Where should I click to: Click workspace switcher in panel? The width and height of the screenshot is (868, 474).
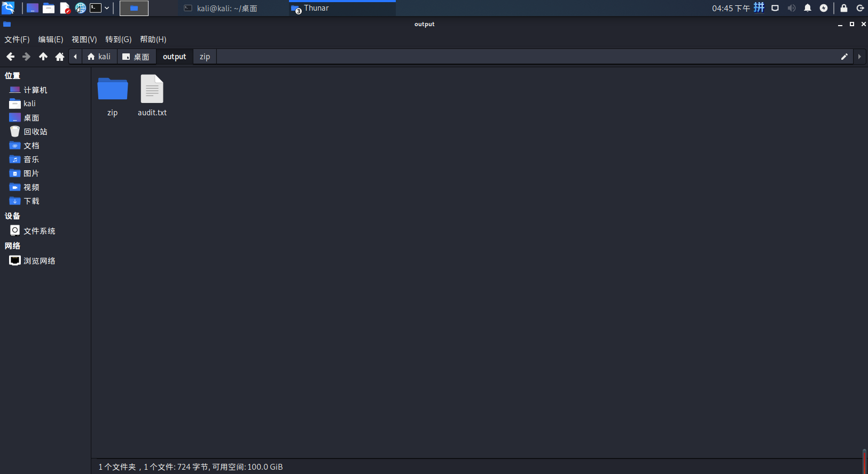pyautogui.click(x=134, y=8)
